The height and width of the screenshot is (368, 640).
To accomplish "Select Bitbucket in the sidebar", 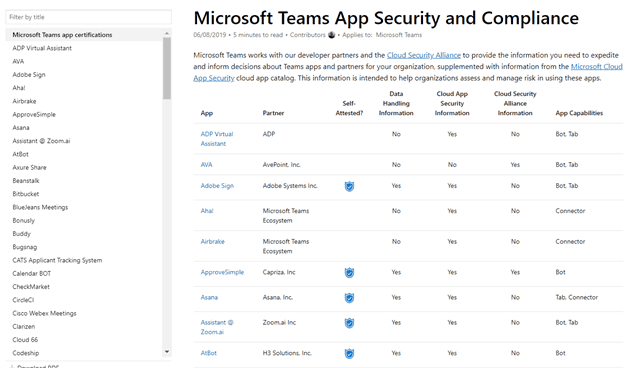I will [26, 194].
